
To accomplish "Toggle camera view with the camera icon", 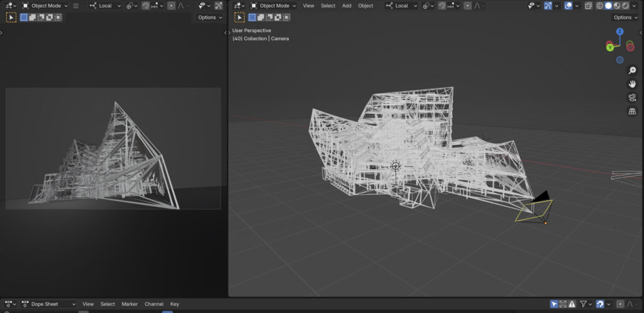I will pyautogui.click(x=632, y=97).
